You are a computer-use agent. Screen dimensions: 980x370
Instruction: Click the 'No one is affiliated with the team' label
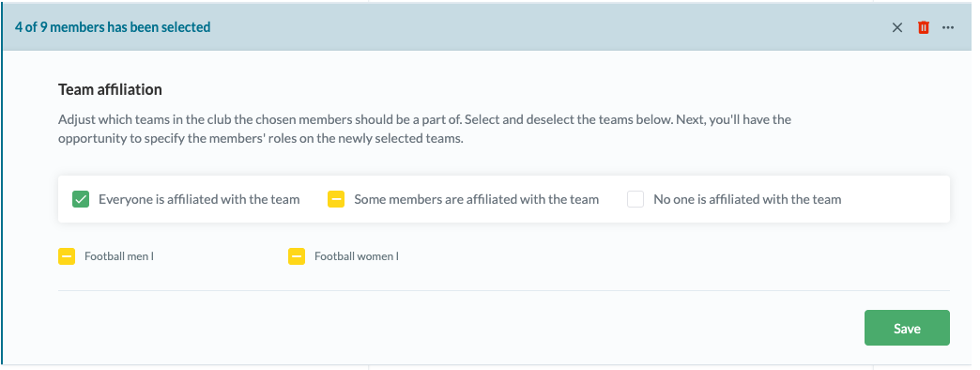[x=747, y=199]
